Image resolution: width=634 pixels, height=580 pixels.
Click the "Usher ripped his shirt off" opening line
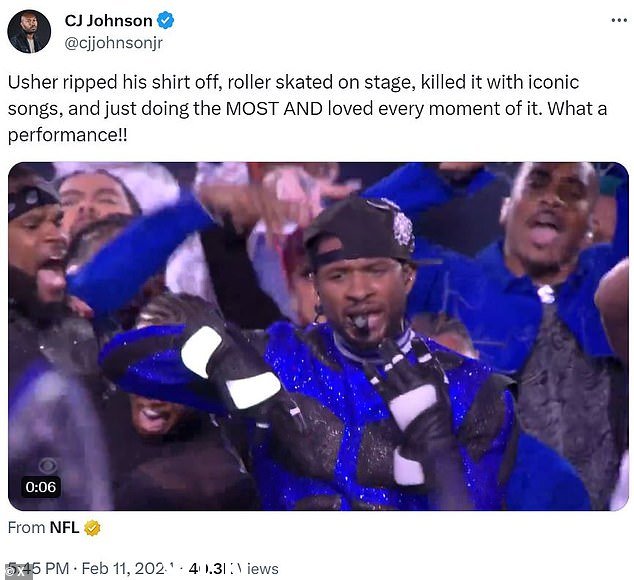114,82
